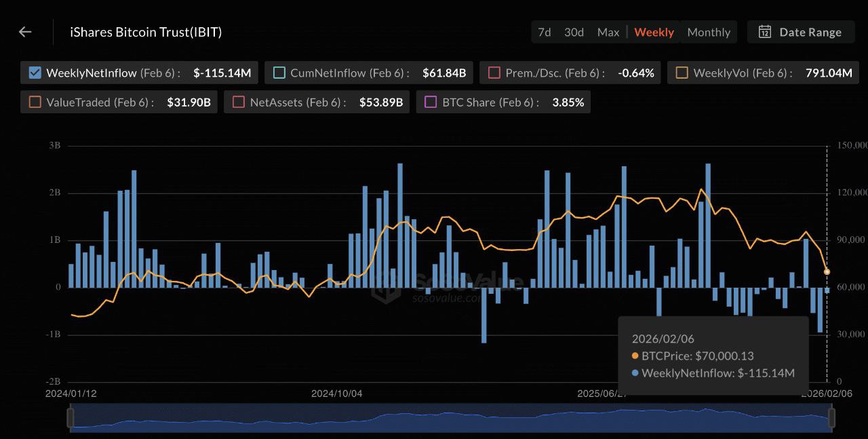This screenshot has height=439, width=868.
Task: Uncheck the WeeklyNetInflow checkbox
Action: [x=35, y=73]
